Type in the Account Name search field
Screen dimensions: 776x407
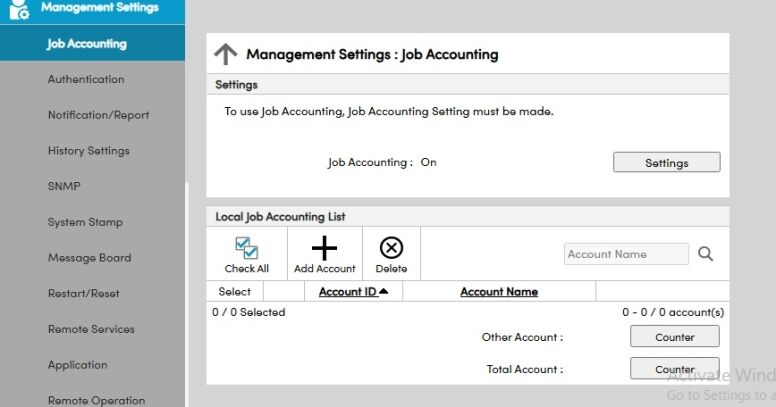click(x=626, y=255)
